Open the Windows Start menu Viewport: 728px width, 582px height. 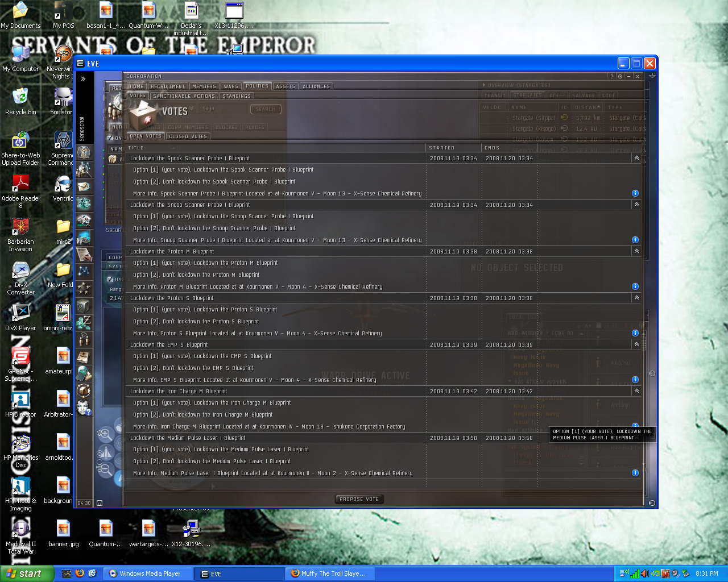pyautogui.click(x=27, y=574)
